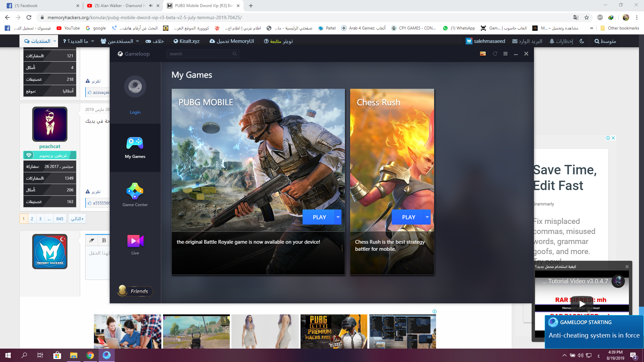This screenshot has height=362, width=644.
Task: Open the ما الجديد؟ menu
Action: 78,41
